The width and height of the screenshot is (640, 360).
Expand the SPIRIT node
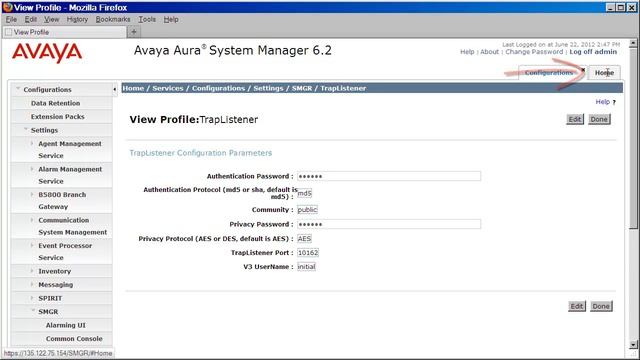click(32, 298)
